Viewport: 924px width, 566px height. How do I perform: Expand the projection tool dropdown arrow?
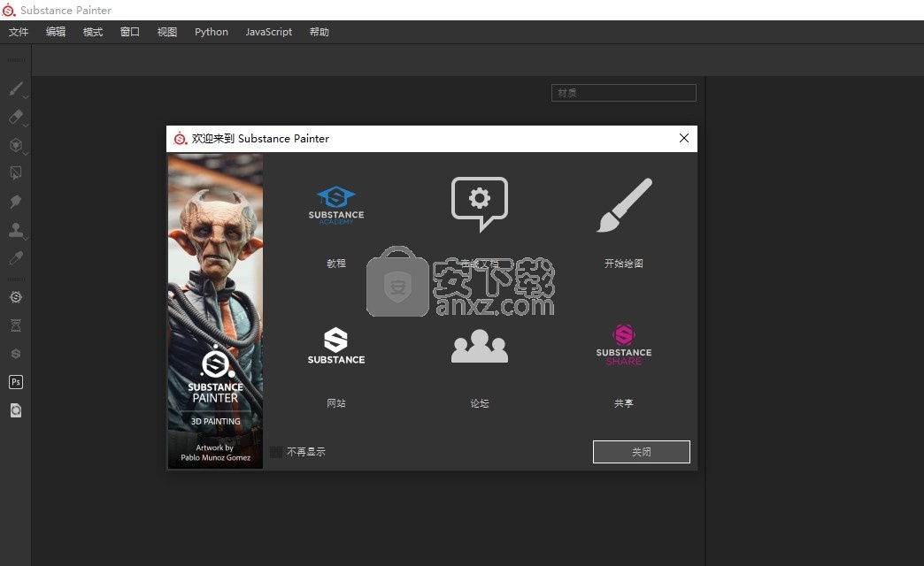tap(26, 154)
